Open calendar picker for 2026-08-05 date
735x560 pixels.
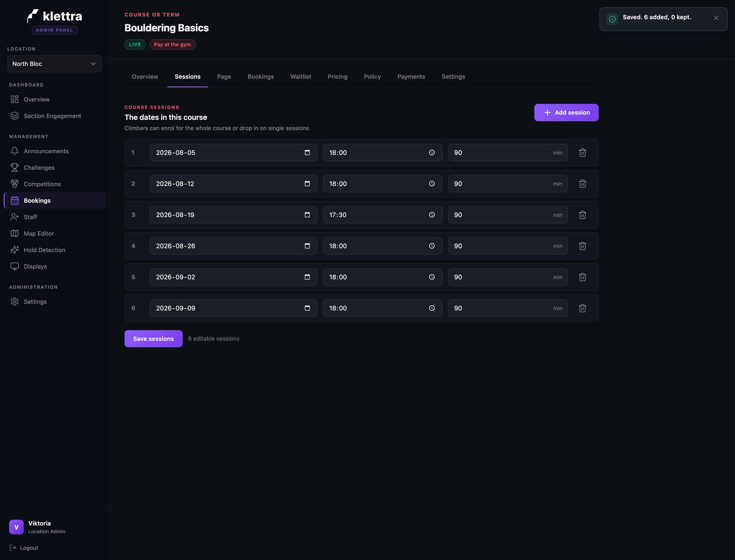coord(307,153)
